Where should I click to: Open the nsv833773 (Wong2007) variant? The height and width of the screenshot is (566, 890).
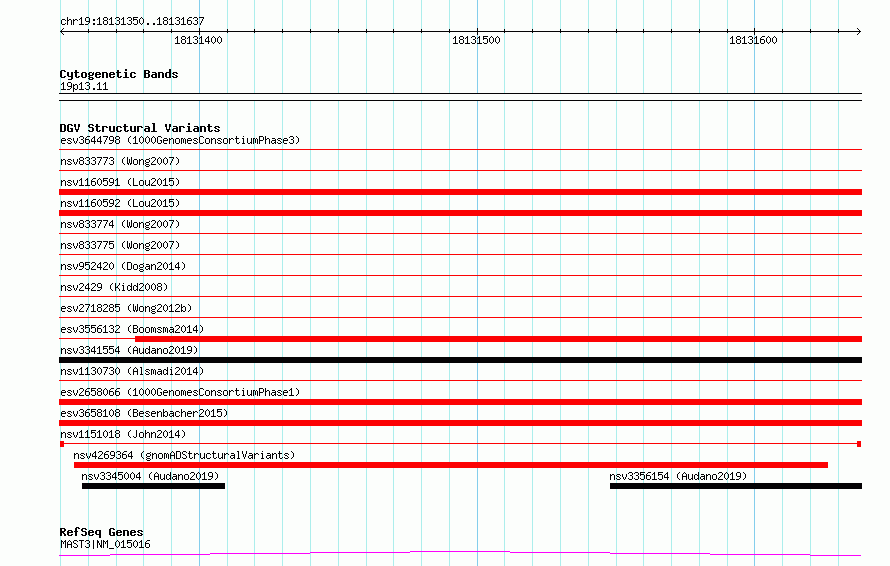click(x=120, y=161)
